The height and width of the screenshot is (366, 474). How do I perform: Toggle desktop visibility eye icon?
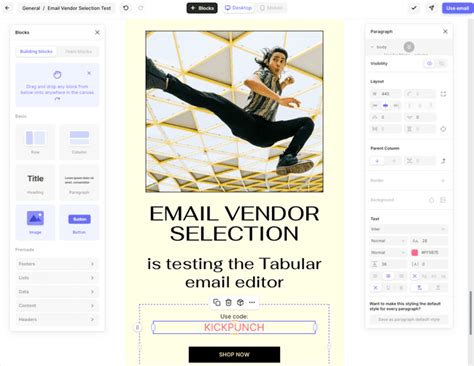click(x=429, y=63)
